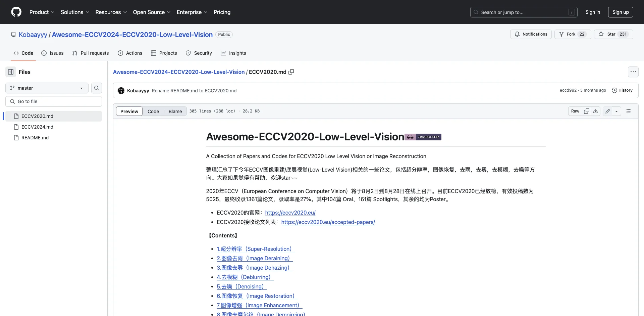
Task: Switch file view to Blame
Action: pyautogui.click(x=175, y=111)
